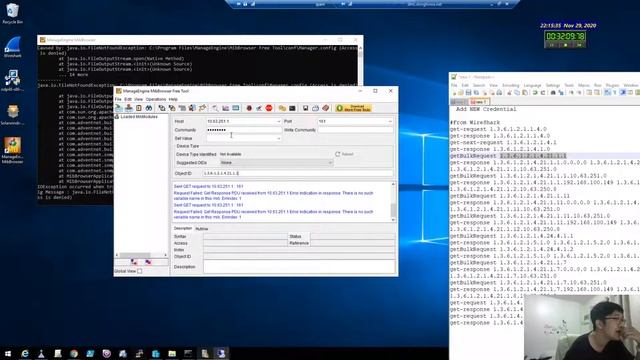The width and height of the screenshot is (640, 360).
Task: Click the floppy disk Save icon in MibBrowser
Action: tap(305, 108)
